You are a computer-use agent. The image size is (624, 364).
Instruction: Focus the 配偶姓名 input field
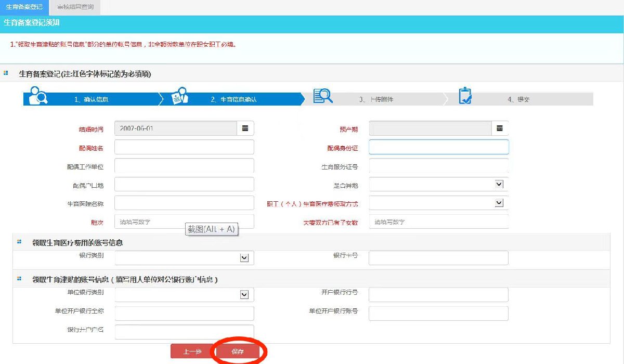(x=184, y=147)
